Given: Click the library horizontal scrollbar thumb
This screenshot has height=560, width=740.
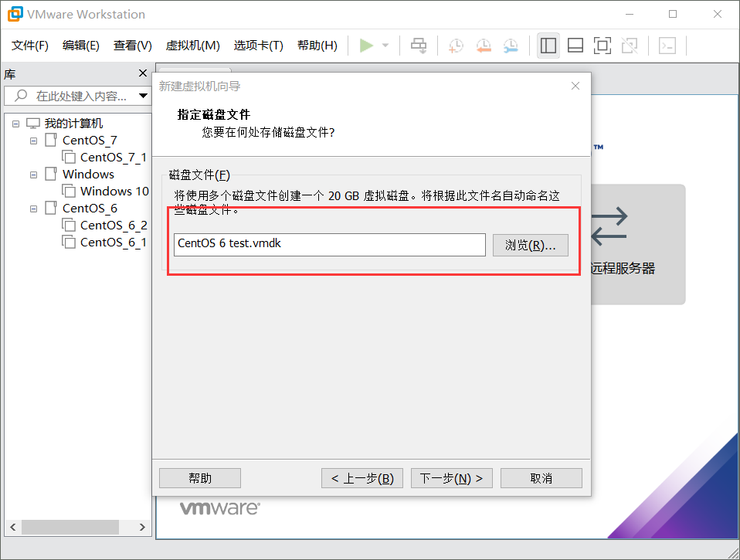Looking at the screenshot, I should tap(70, 527).
